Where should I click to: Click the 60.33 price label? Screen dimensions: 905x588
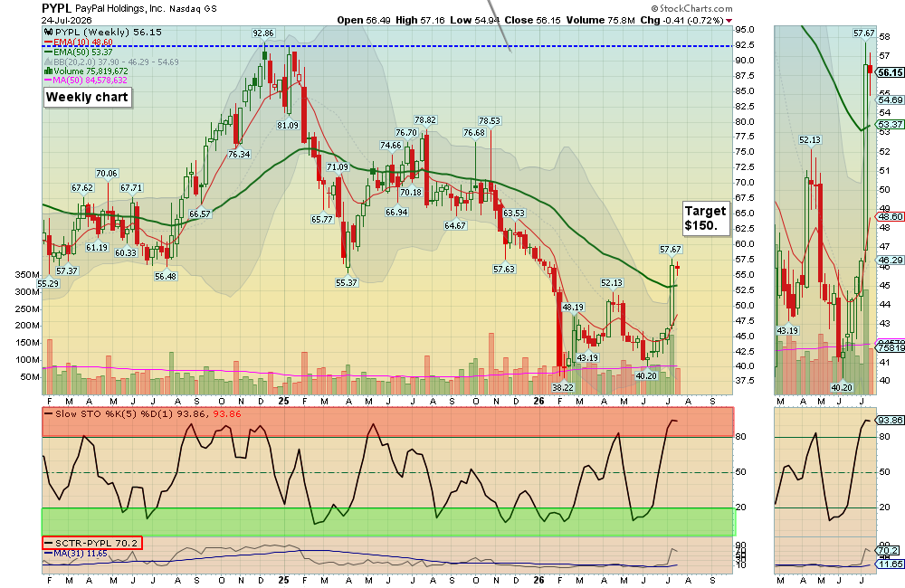click(126, 252)
